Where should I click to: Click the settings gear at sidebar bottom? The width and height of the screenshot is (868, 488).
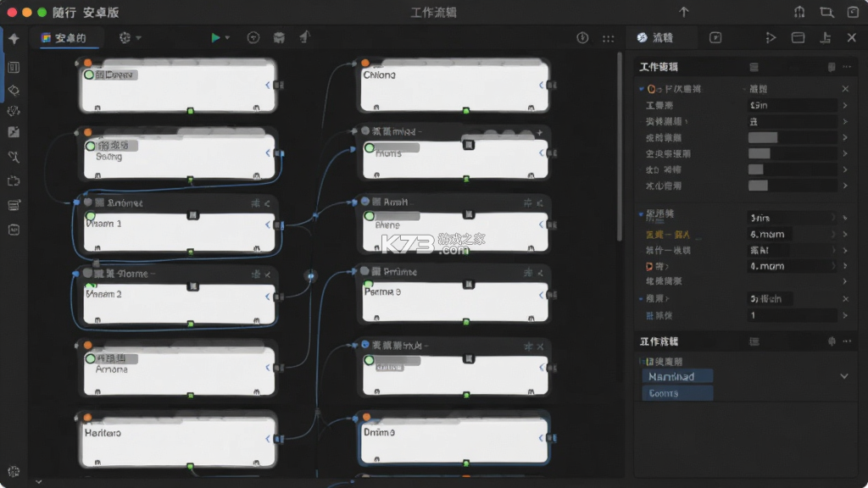14,471
